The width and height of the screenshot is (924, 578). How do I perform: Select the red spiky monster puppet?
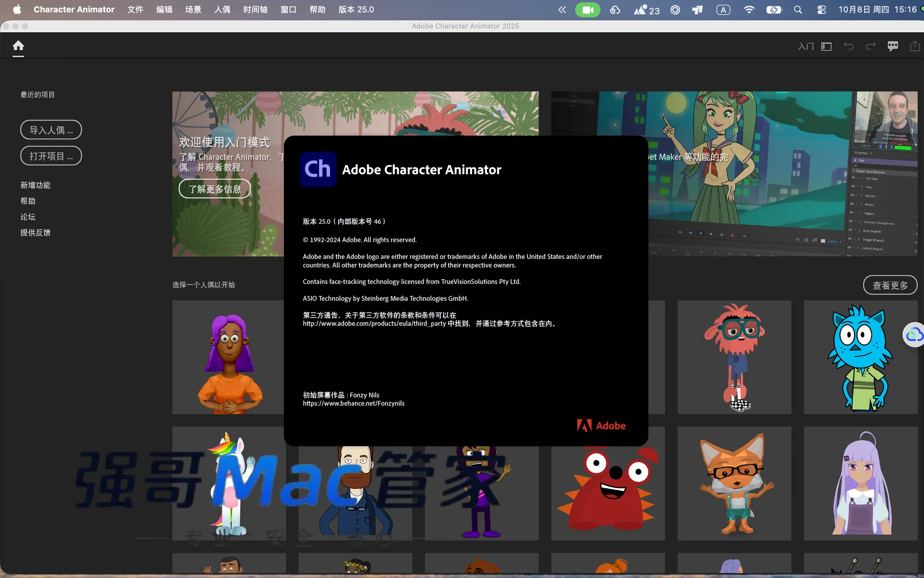point(608,493)
